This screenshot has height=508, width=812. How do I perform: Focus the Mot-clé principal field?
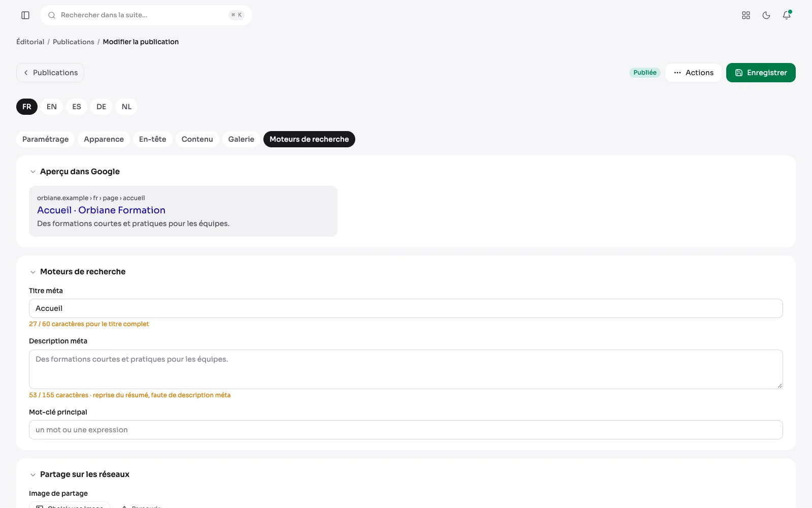(406, 430)
